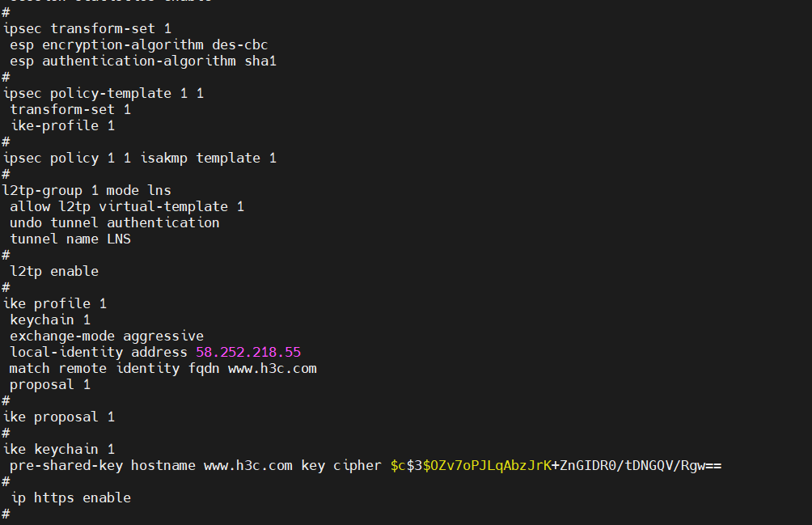Viewport: 812px width, 525px height.
Task: Click the "undo tunnel authentication" line
Action: coord(115,222)
